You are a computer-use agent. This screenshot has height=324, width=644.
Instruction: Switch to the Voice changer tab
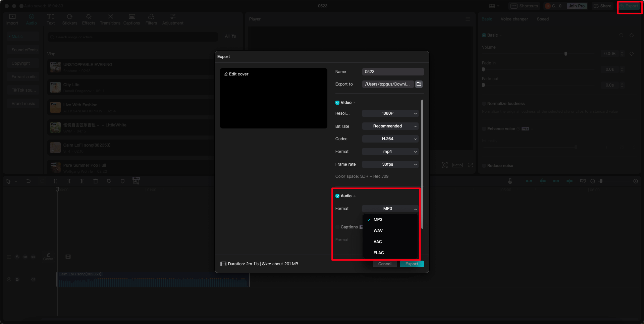click(x=514, y=19)
